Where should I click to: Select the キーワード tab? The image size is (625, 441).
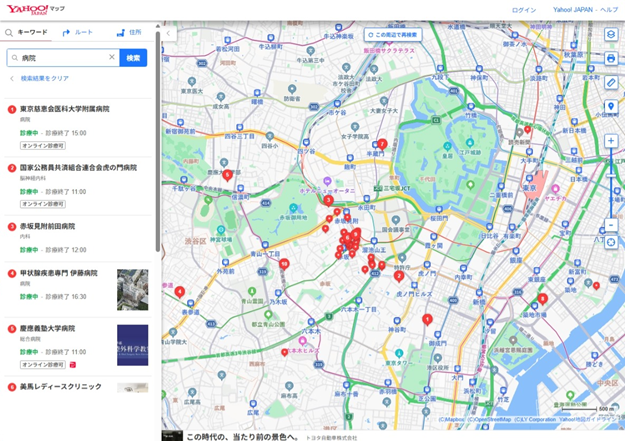pos(26,33)
